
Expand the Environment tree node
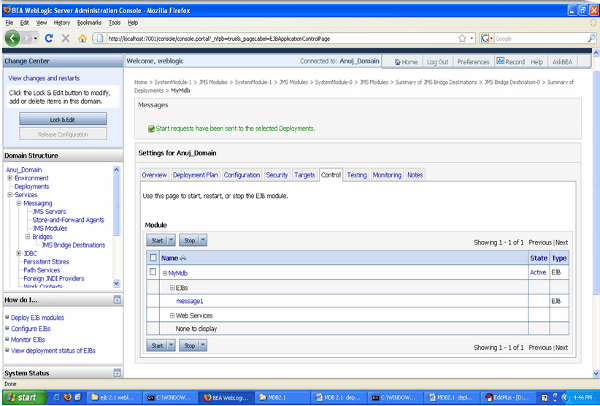10,178
